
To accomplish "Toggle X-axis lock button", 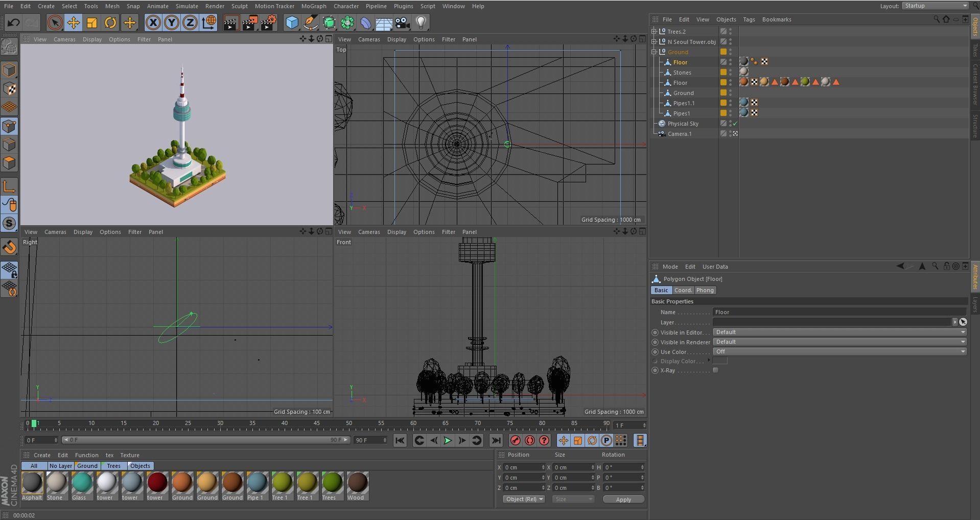I will pyautogui.click(x=153, y=23).
